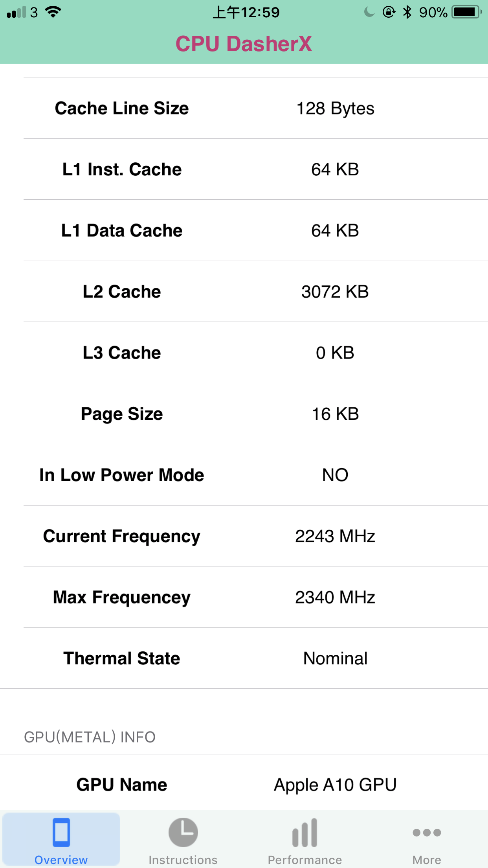Select the In Low Power Mode row
488x868 pixels.
(x=256, y=475)
